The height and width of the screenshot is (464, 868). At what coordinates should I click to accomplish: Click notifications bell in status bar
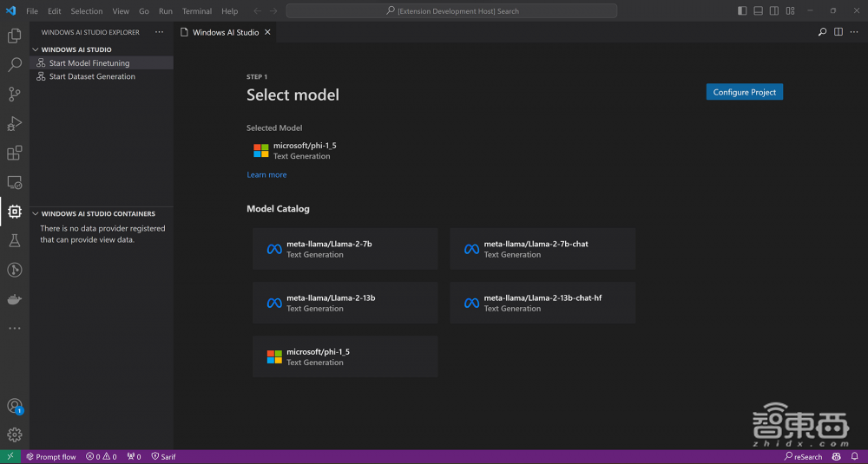(855, 456)
